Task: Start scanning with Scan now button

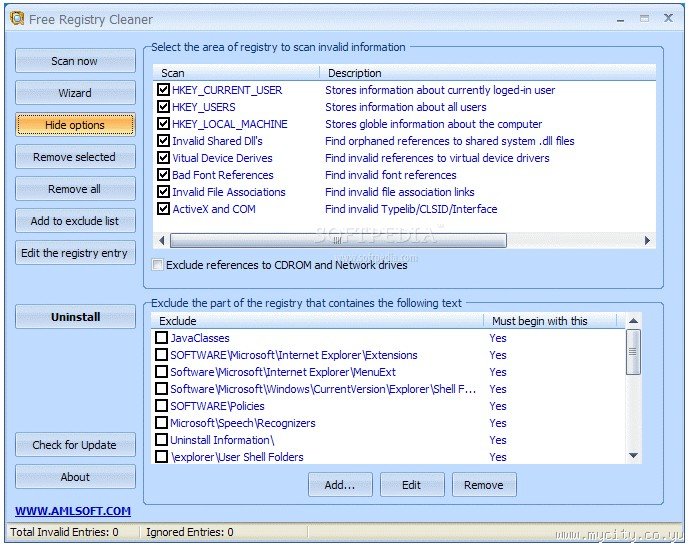Action: click(x=75, y=61)
